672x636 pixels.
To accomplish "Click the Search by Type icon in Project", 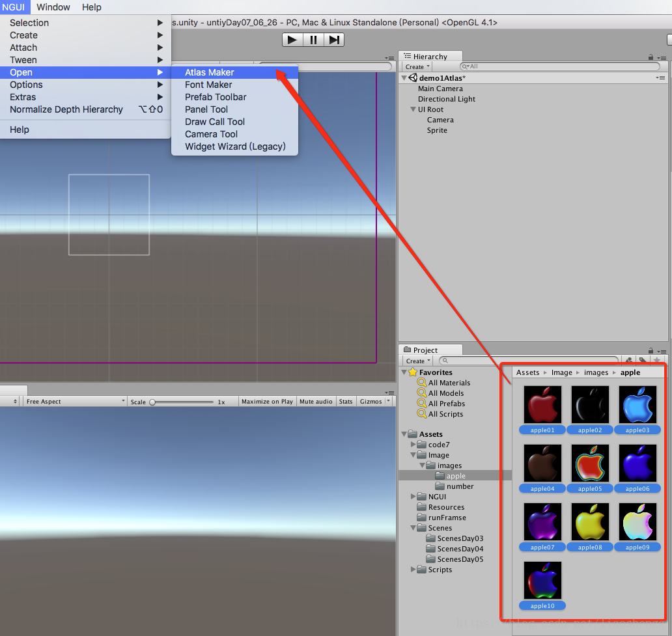I will 629,361.
